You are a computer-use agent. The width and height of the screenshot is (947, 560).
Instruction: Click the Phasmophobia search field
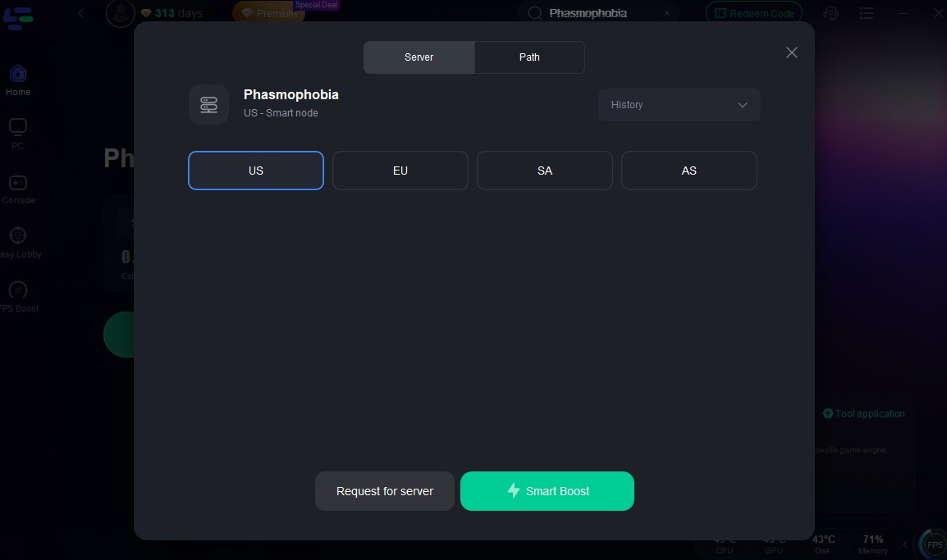click(598, 13)
